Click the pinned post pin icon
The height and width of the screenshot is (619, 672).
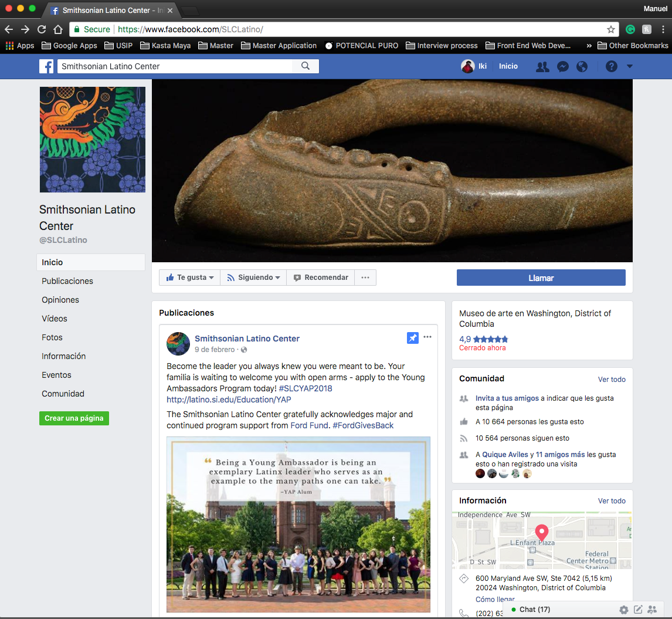[412, 338]
